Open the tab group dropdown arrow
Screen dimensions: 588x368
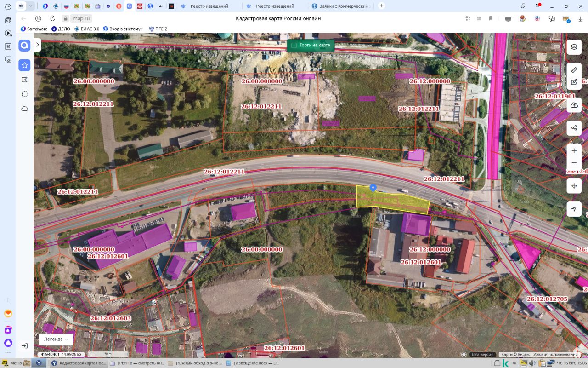pos(31,6)
